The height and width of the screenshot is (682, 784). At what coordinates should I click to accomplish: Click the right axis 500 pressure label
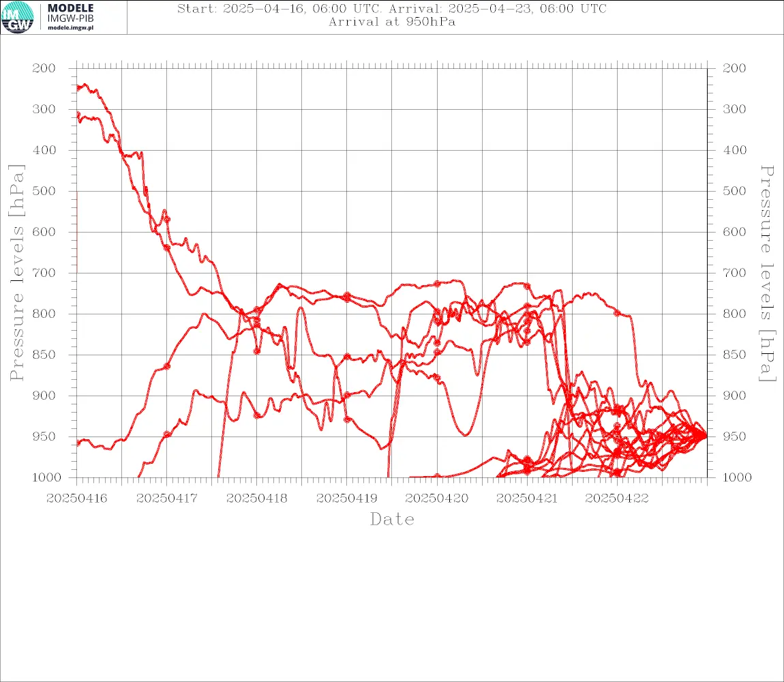[x=734, y=191]
